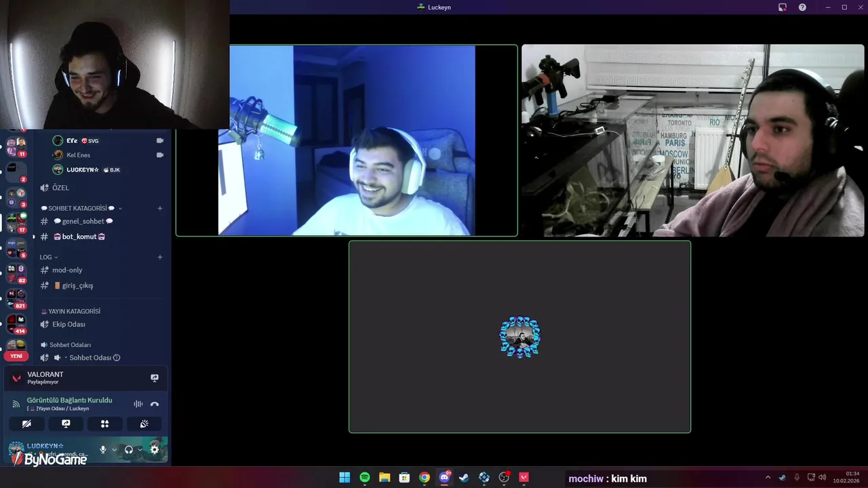Click camera icon next to Efe
The width and height of the screenshot is (868, 488).
click(160, 140)
